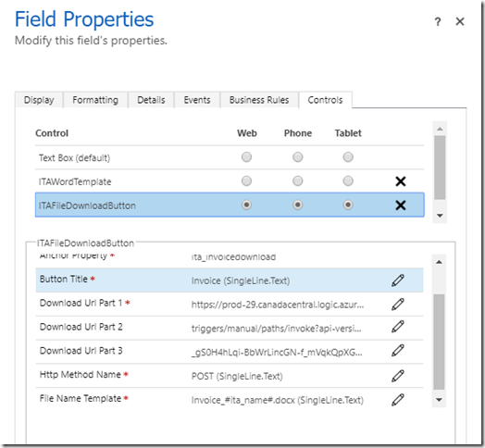The height and width of the screenshot is (448, 485).
Task: Click the prod-29.canadacentral URL value
Action: tap(278, 305)
